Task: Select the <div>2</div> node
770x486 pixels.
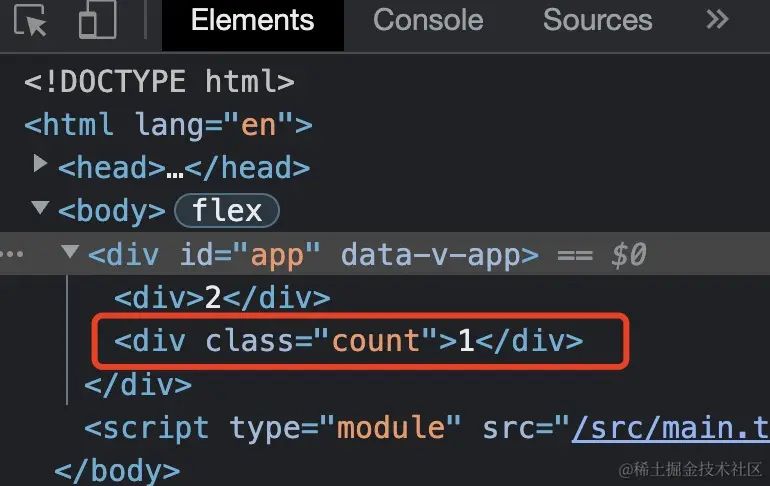Action: 222,298
